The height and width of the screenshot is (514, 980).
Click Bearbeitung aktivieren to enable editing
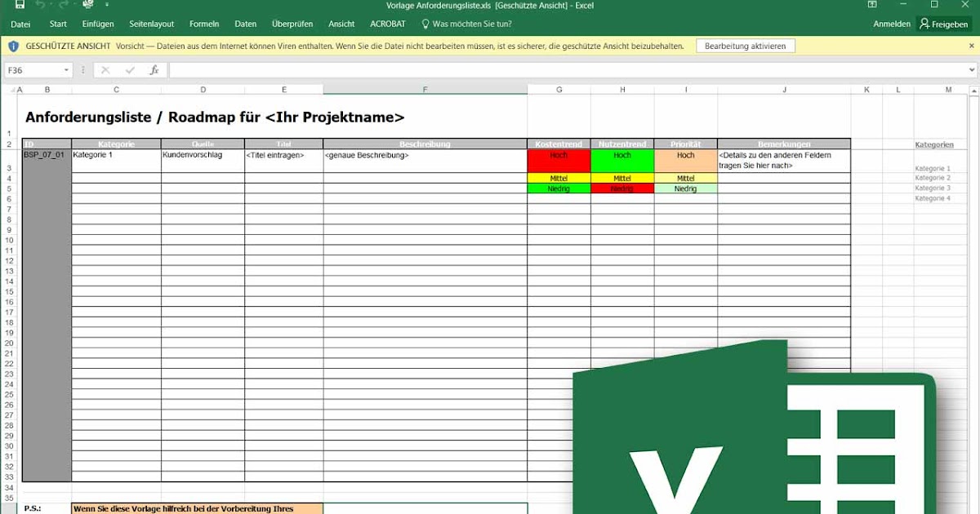(745, 47)
